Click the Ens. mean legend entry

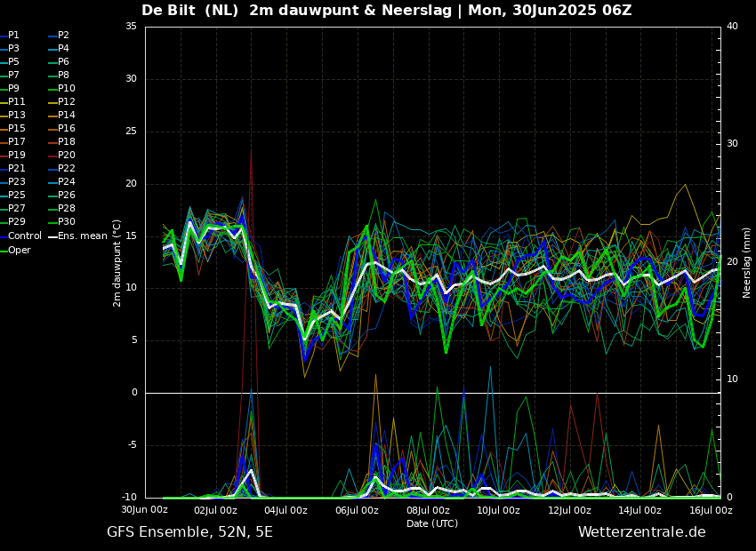point(78,236)
